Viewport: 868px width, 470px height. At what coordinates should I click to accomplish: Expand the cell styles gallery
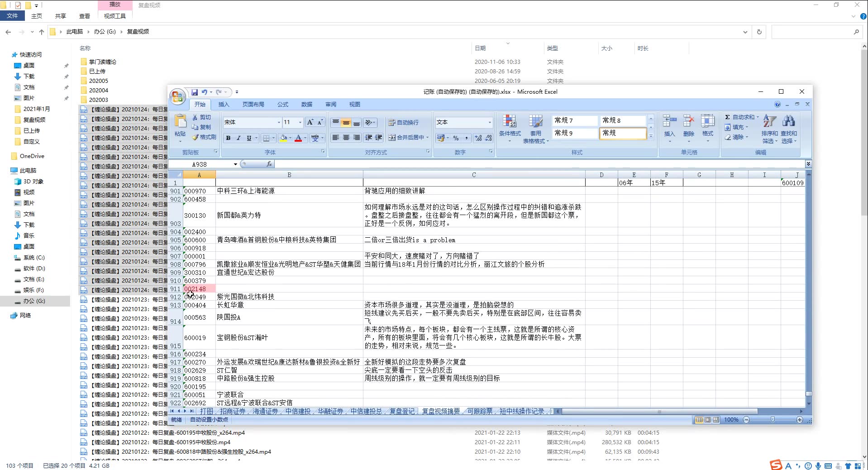(x=651, y=136)
